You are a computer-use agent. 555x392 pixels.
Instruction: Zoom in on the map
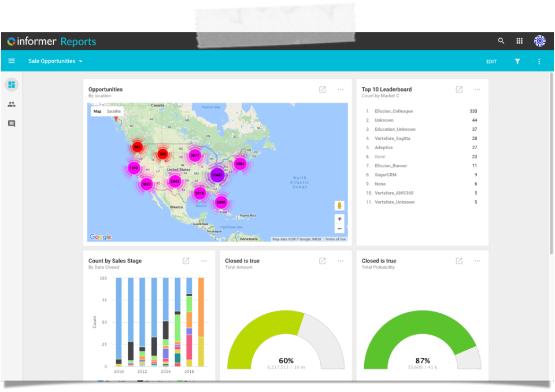(x=339, y=219)
